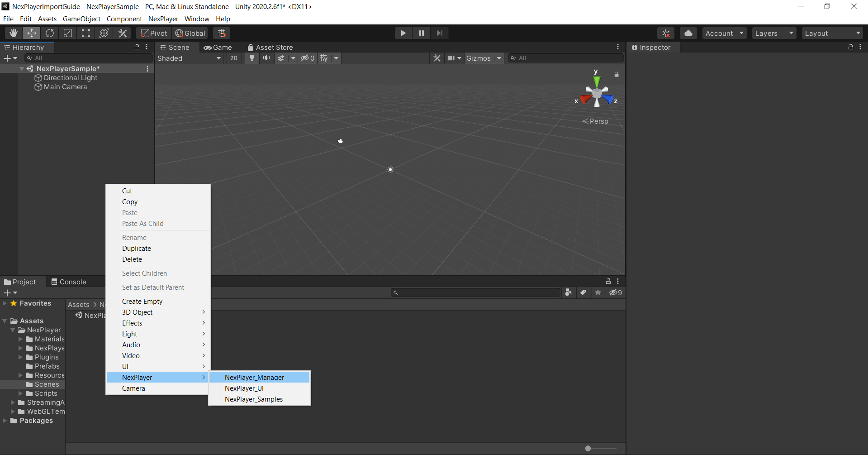Viewport: 868px width, 455px height.
Task: Toggle scene lighting bulb icon
Action: (252, 58)
